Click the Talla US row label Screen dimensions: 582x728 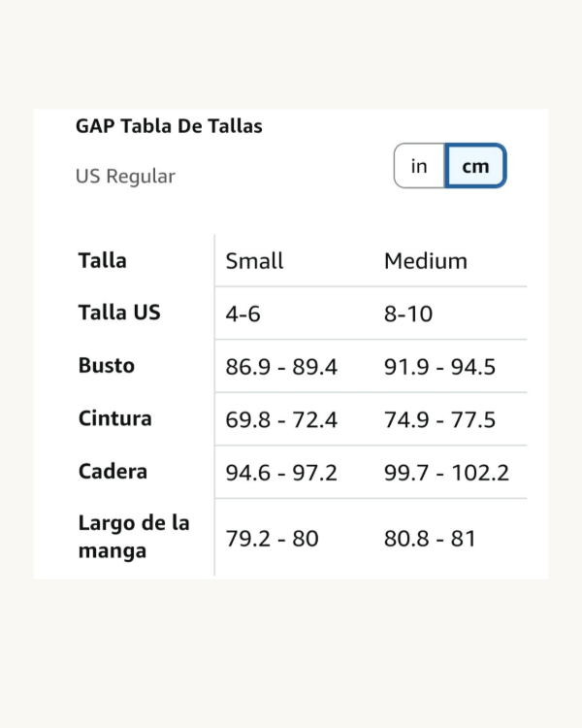(x=119, y=314)
